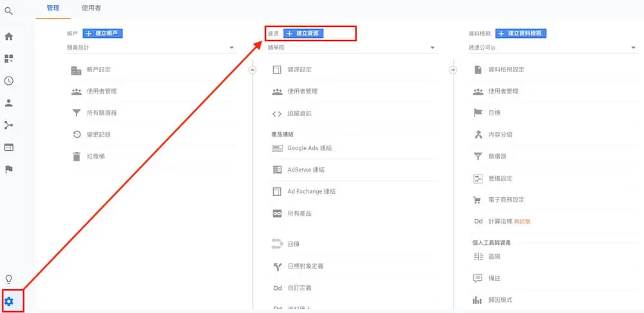Open 使用者管理 in the property column
Viewport: 644px width, 313px height.
click(x=302, y=91)
